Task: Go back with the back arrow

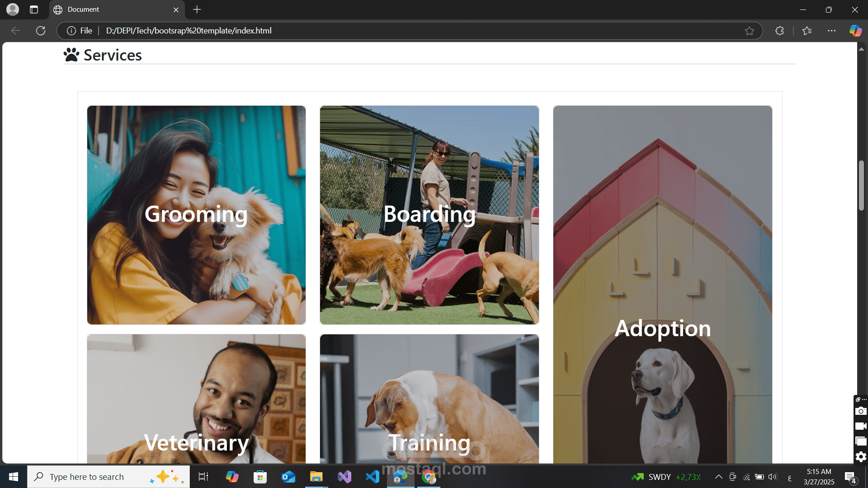Action: 16,31
